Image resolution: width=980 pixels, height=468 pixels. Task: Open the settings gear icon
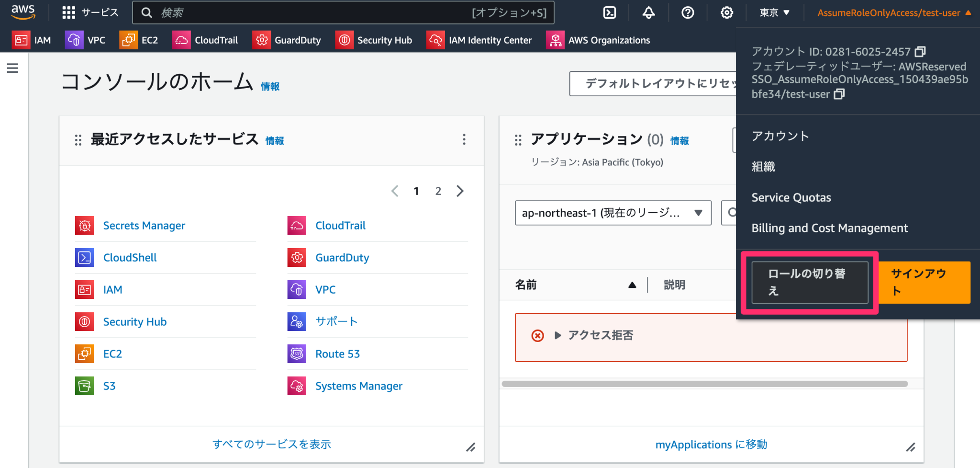tap(726, 12)
